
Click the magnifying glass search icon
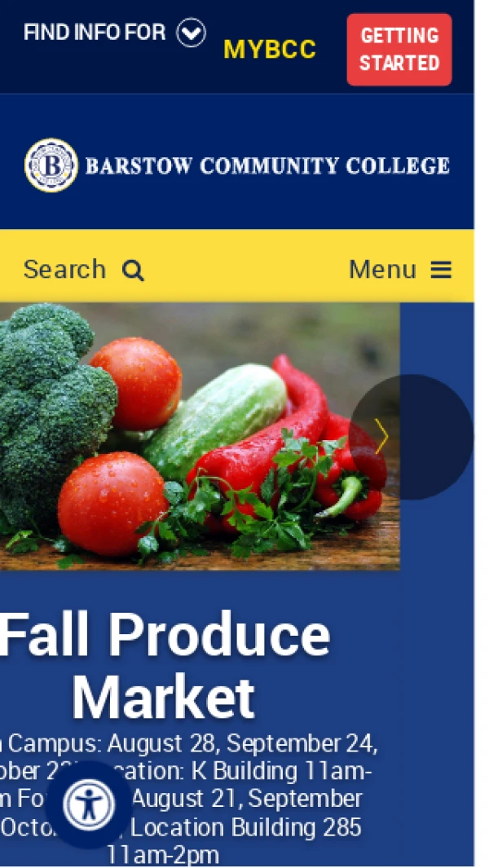pos(134,271)
